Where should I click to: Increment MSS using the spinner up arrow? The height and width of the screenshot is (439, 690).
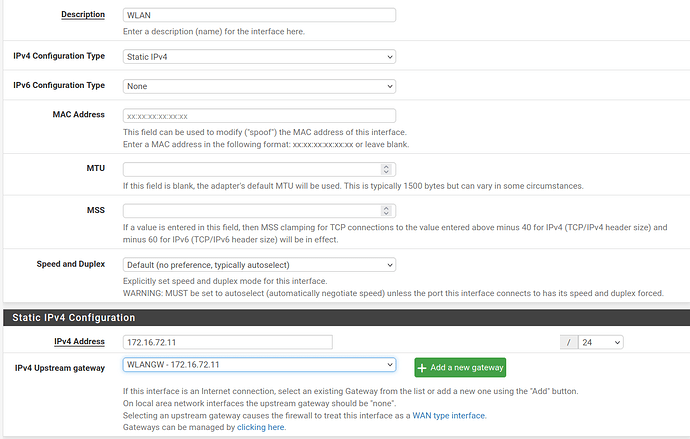click(388, 207)
